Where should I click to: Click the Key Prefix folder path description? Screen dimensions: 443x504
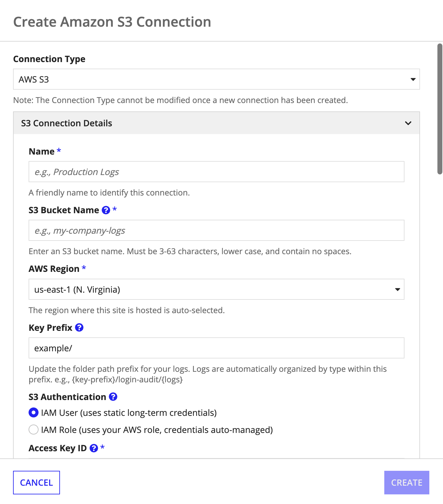(208, 374)
